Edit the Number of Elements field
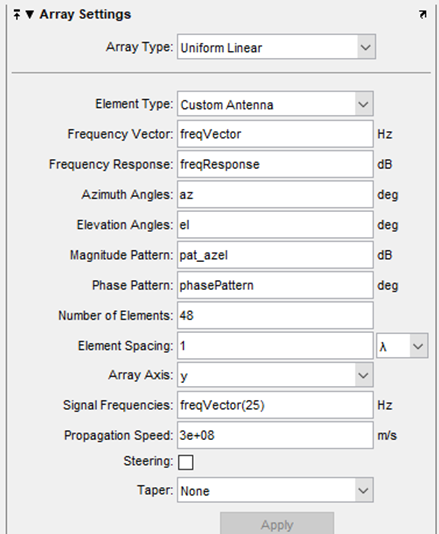The image size is (439, 534). pos(275,315)
